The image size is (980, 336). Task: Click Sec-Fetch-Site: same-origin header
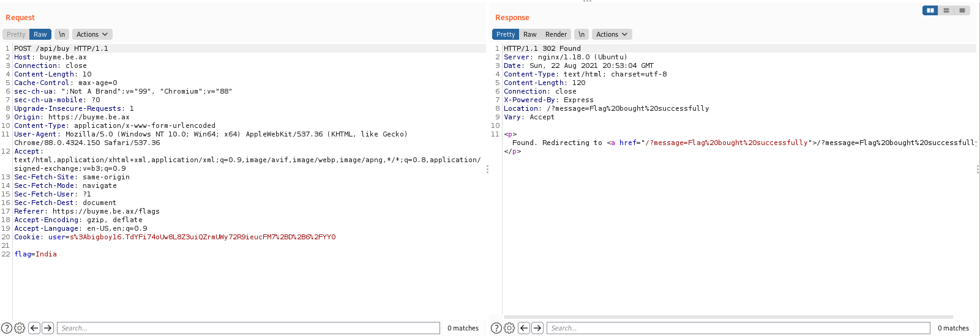pyautogui.click(x=72, y=177)
